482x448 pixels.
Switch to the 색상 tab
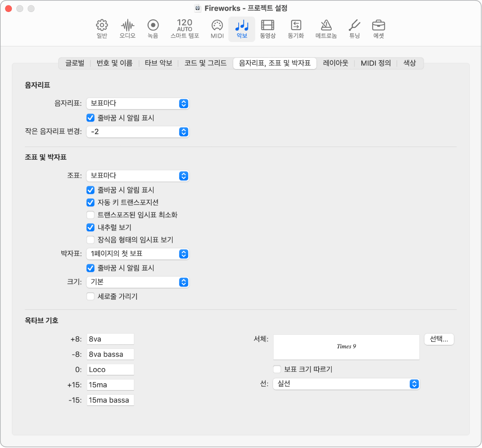tap(409, 63)
